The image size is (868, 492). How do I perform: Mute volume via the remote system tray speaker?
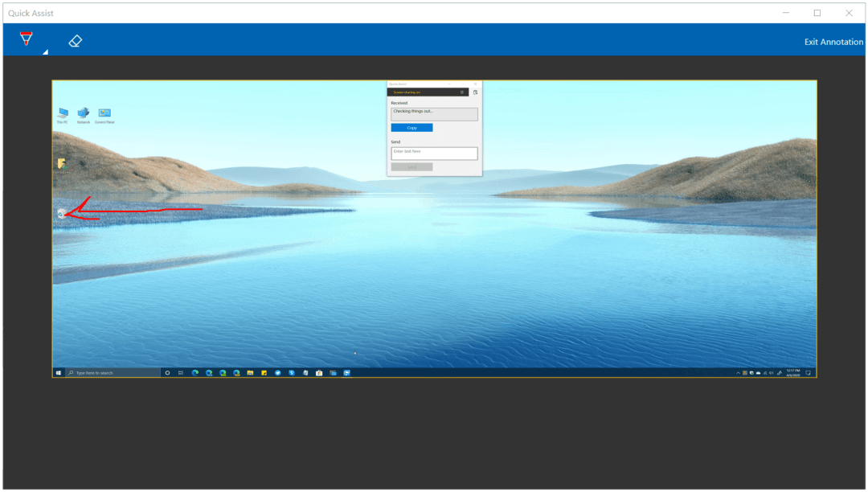tap(772, 372)
